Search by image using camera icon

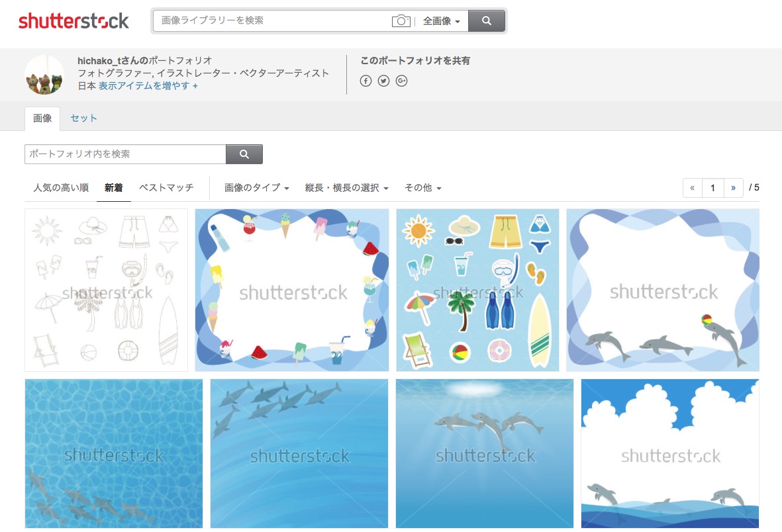pyautogui.click(x=401, y=21)
